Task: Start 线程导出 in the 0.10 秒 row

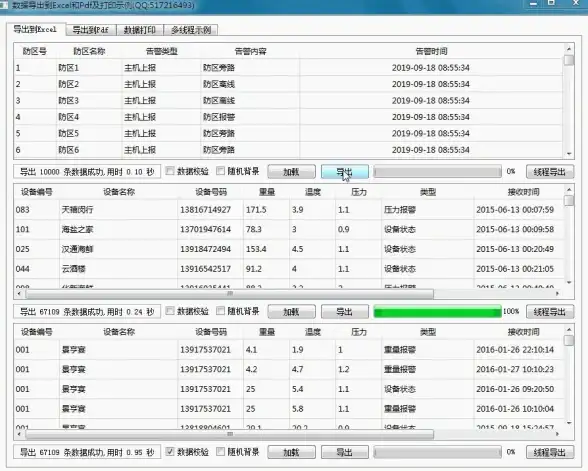Action: (x=550, y=172)
